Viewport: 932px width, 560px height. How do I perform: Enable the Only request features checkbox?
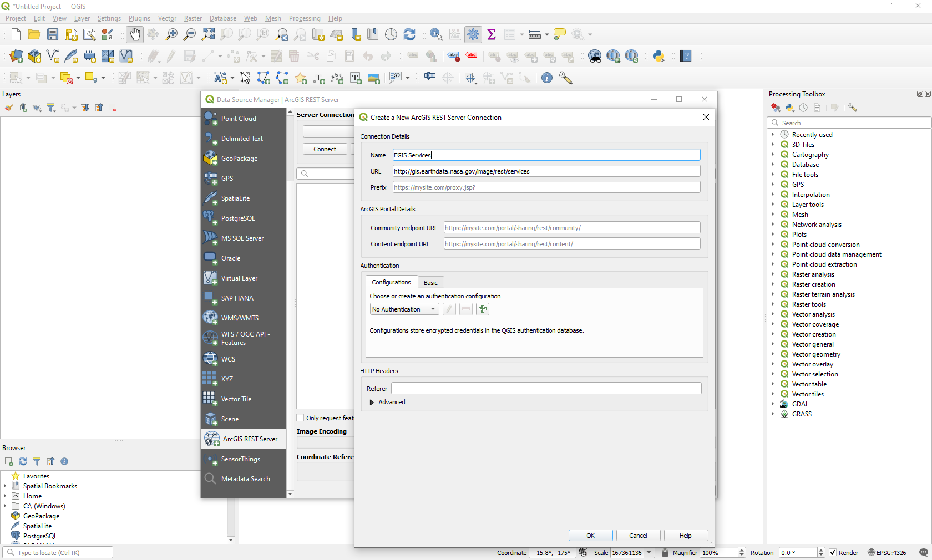[x=301, y=418]
